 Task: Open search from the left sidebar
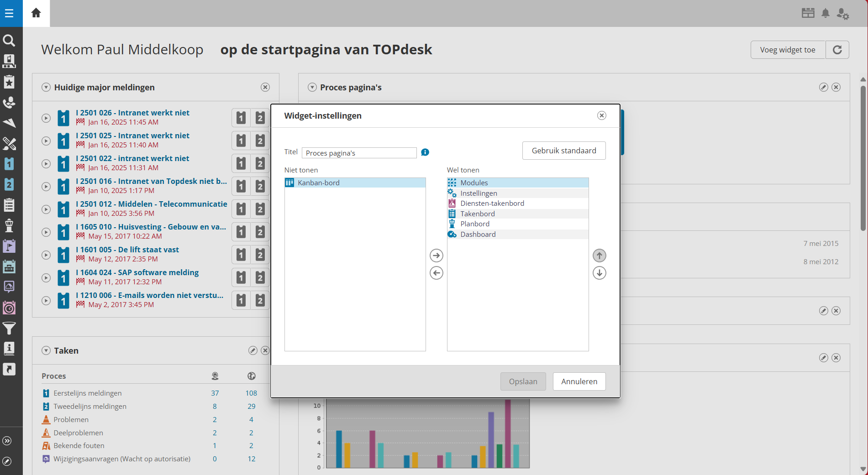pyautogui.click(x=9, y=41)
